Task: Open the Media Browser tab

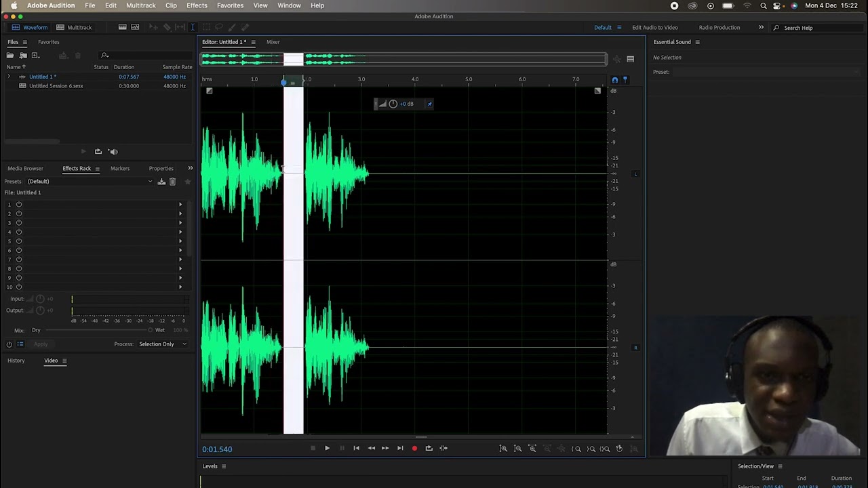Action: point(25,168)
